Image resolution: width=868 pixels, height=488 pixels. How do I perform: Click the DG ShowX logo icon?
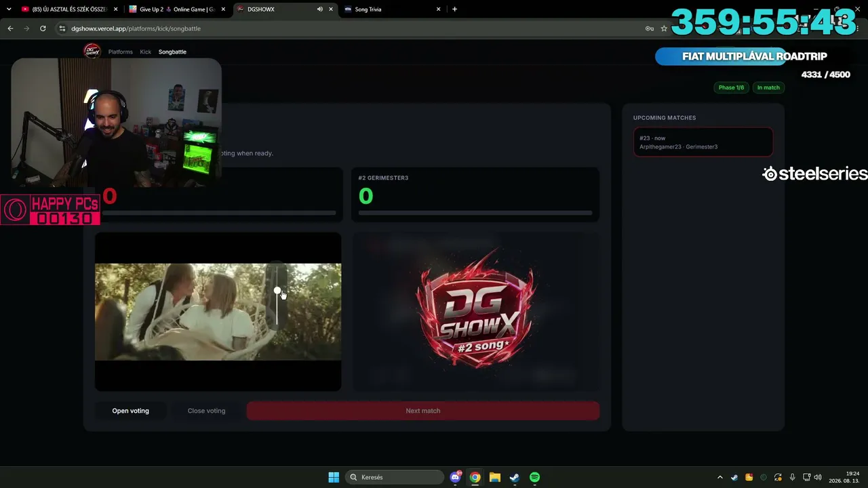click(92, 52)
